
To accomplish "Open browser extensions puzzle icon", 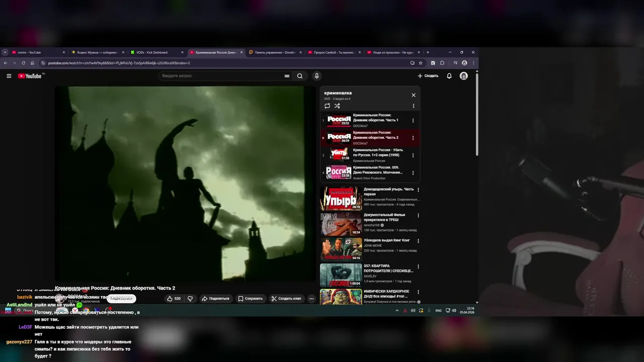I will point(442,63).
